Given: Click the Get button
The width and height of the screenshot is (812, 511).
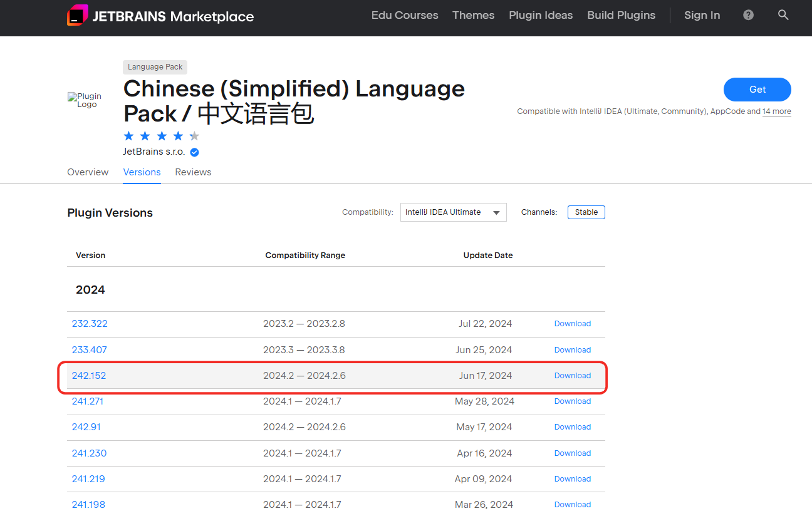Looking at the screenshot, I should [x=757, y=90].
